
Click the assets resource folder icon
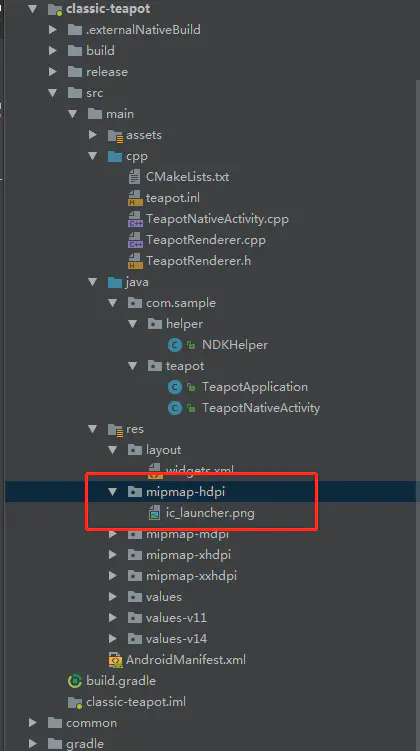[115, 136]
